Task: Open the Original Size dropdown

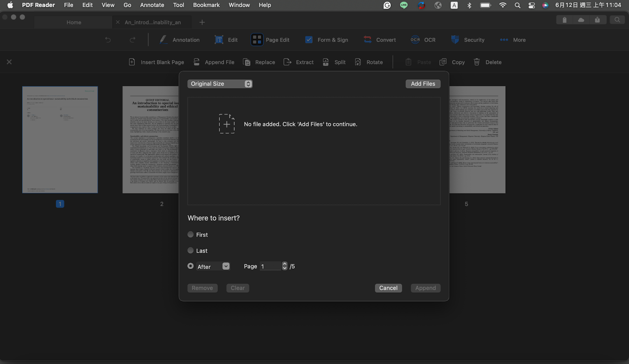Action: pyautogui.click(x=220, y=84)
